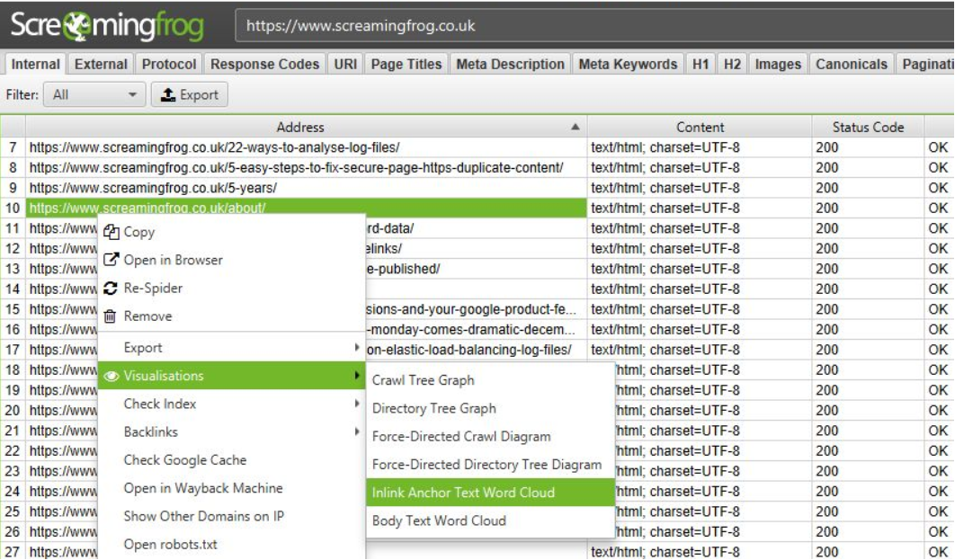Choose Open in Wayback Machine
Image resolution: width=955 pixels, height=560 pixels.
[x=231, y=487]
